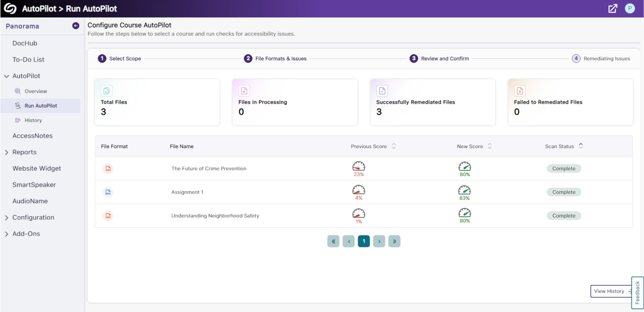The width and height of the screenshot is (644, 312).
Task: Collapse the Panorama sidebar with arrow icon
Action: pyautogui.click(x=76, y=26)
